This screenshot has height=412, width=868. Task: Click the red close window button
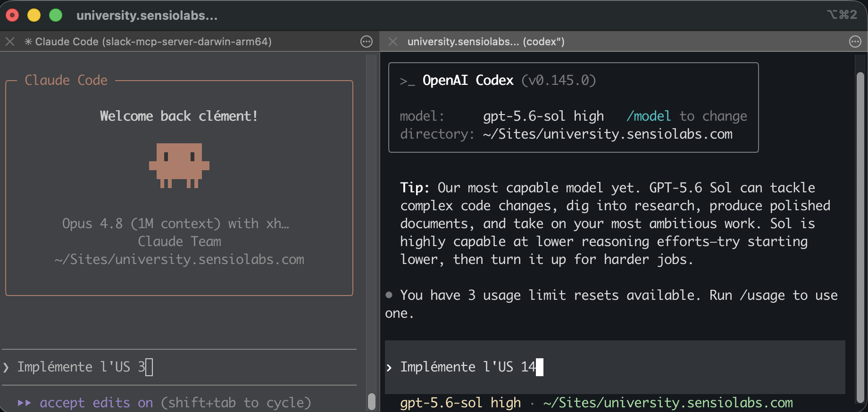[x=12, y=15]
